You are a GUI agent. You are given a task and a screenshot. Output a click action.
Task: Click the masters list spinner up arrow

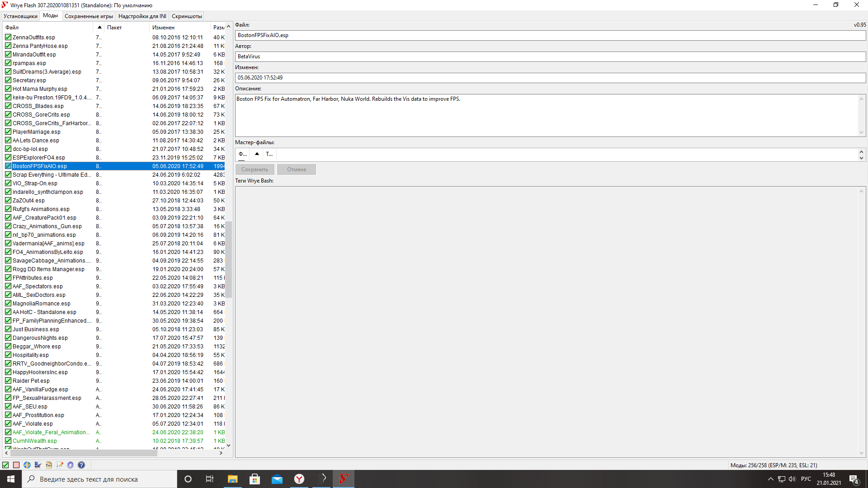click(x=861, y=152)
